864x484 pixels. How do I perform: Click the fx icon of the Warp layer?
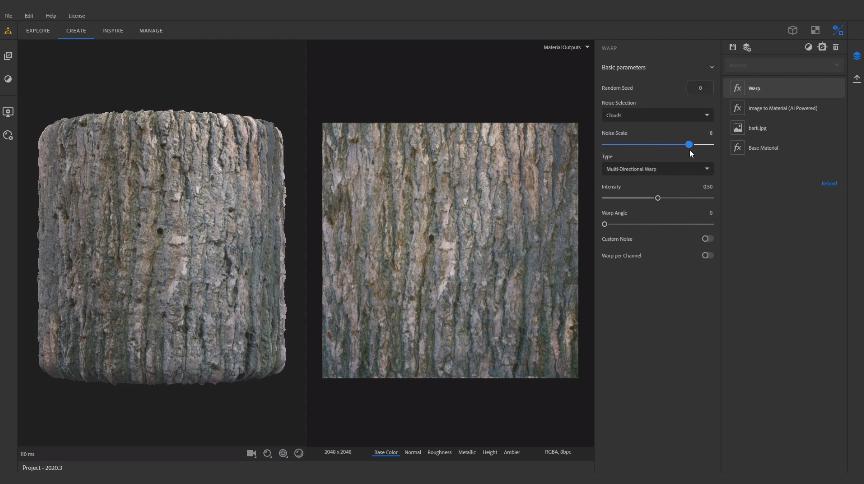737,88
